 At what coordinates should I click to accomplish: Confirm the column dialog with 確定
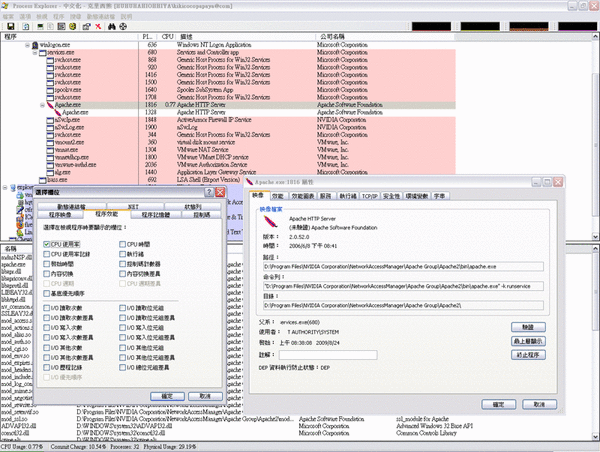click(167, 396)
